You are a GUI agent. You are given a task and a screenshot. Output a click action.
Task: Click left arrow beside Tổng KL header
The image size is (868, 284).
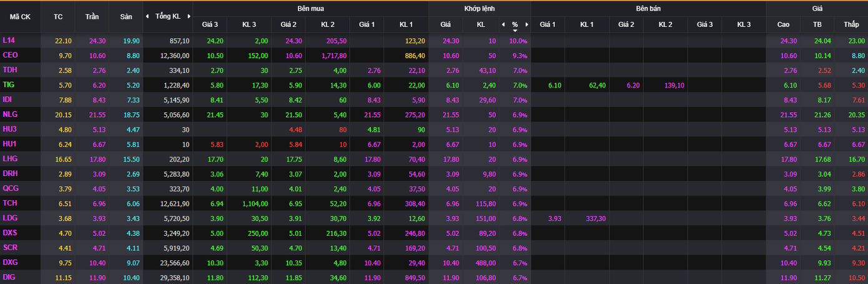147,16
